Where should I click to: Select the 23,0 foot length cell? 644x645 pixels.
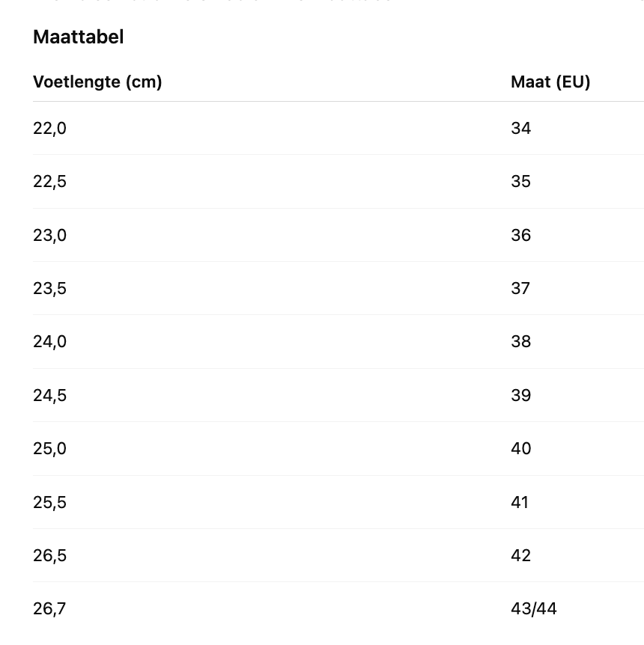point(49,235)
